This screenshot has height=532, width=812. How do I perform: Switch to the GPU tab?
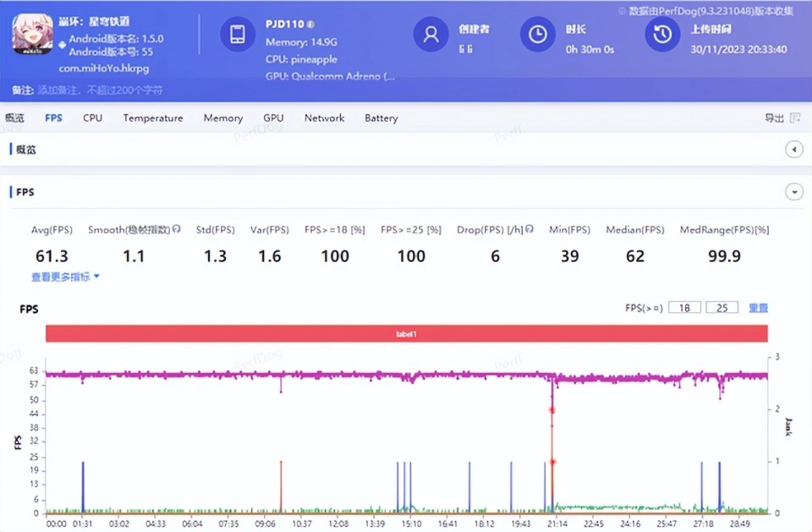(273, 118)
